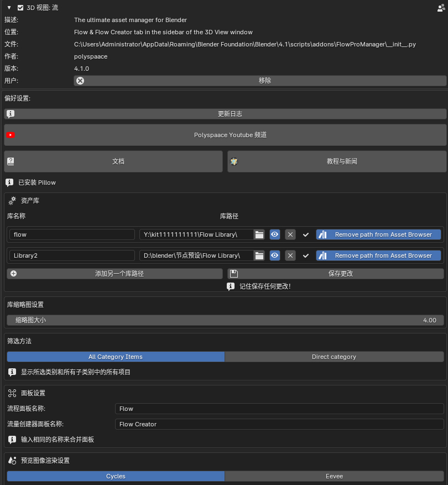The height and width of the screenshot is (485, 448).
Task: Click 添加另一个库路径 to add a library path
Action: 115,274
